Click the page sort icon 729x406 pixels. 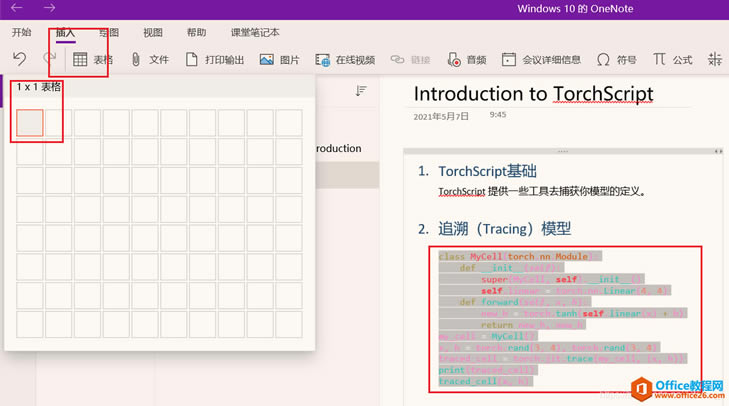[x=361, y=91]
